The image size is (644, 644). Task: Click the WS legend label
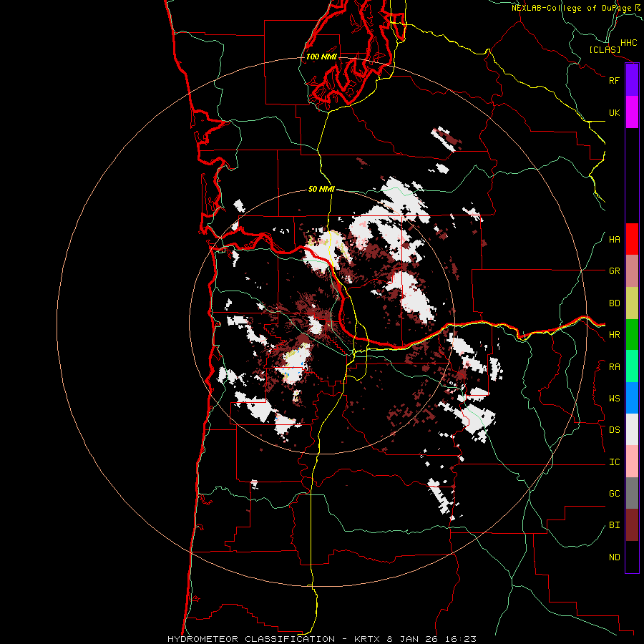[x=614, y=399]
